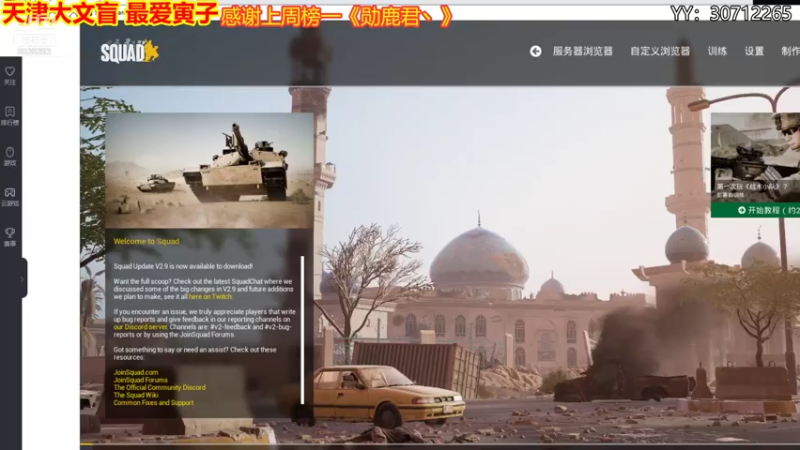Click the 第一次玩《战术小队》？ caption
Screen dimensions: 800x450
click(752, 187)
